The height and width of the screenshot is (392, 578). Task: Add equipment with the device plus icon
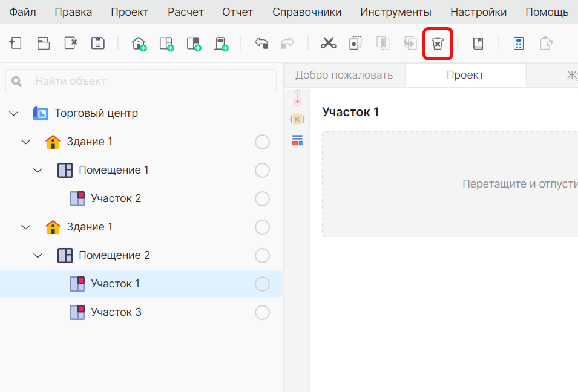(221, 44)
